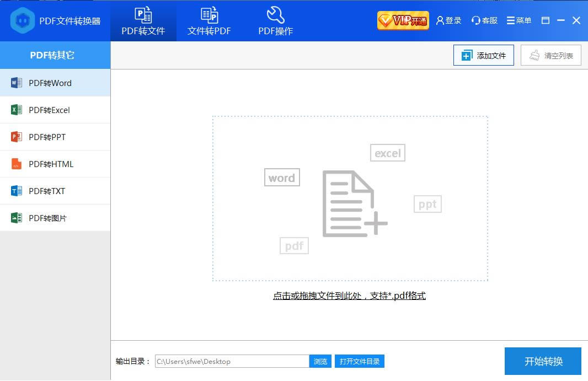Open the PDF转文件 tab
This screenshot has width=588, height=381.
pyautogui.click(x=143, y=20)
